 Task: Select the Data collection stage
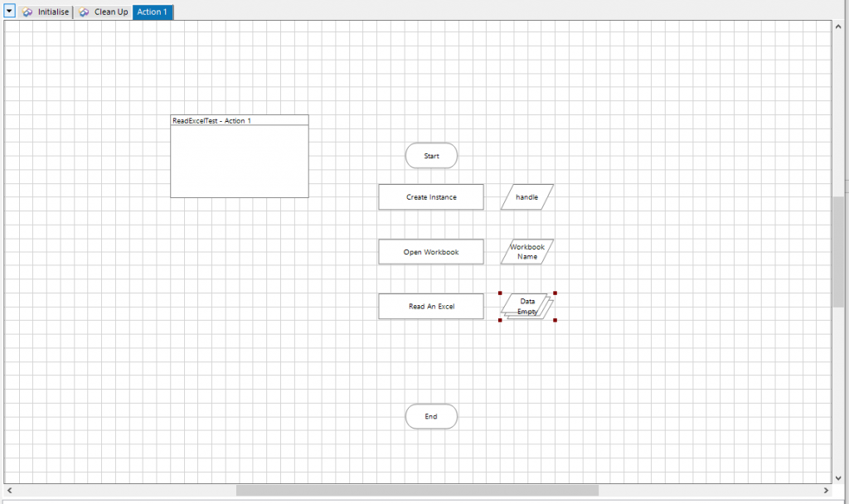[526, 307]
